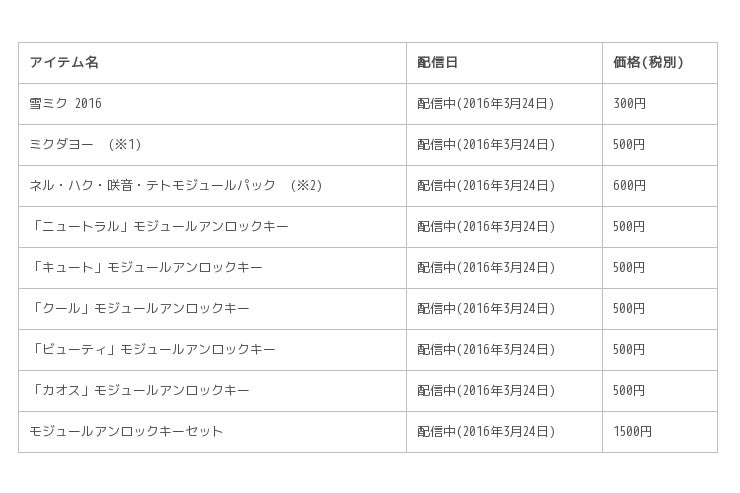740x493 pixels.
Task: Select the 「カオス」モジュールアンロックキー item
Action: (139, 391)
